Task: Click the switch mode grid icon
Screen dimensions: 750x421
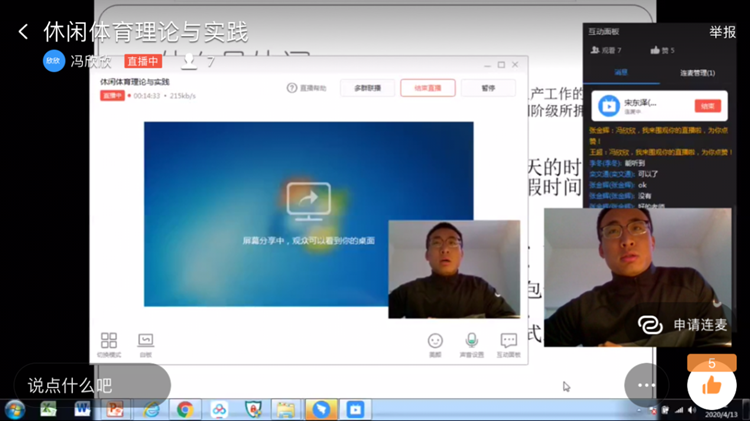Action: click(109, 342)
